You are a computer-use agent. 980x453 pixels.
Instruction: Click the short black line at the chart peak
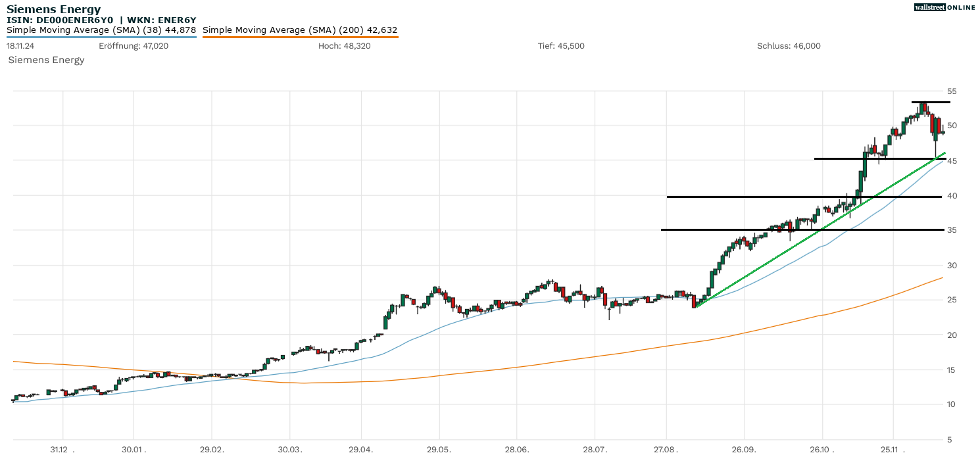tap(930, 102)
